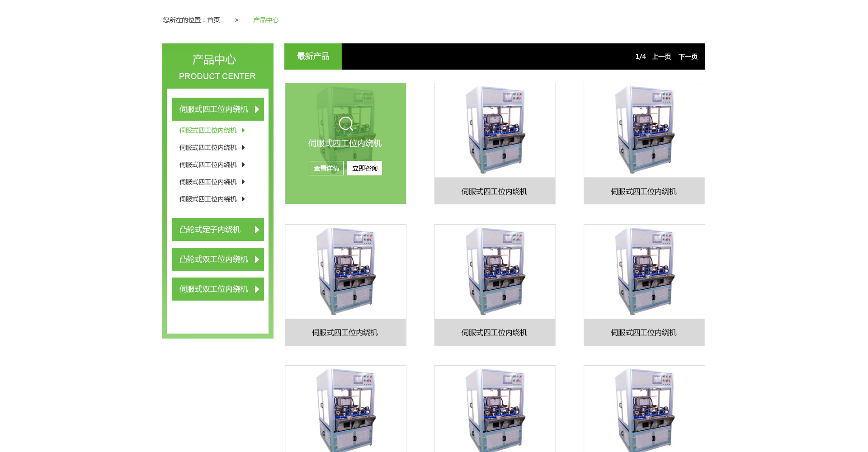Collapse the top 伺服式四工位内绕机 category arrow
This screenshot has height=452, width=868.
(x=257, y=109)
